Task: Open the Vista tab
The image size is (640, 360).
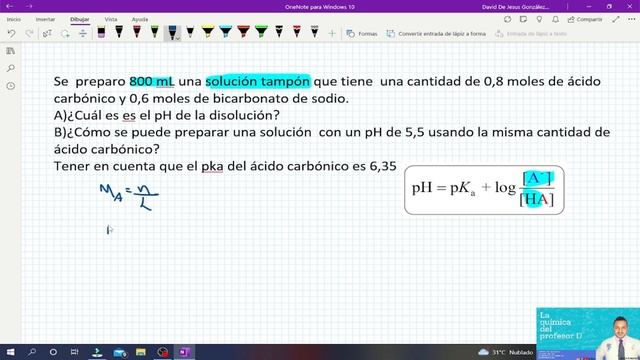Action: coord(111,19)
